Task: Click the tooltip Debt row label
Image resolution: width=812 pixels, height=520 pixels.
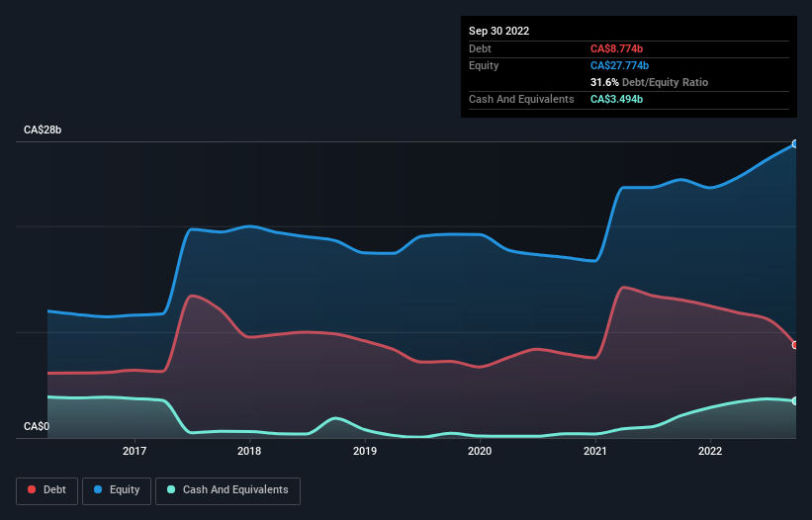Action: [480, 48]
